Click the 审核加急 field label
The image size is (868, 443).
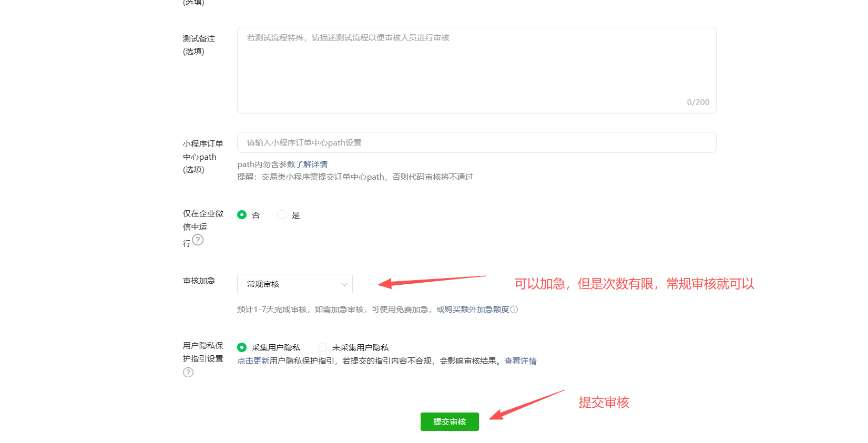pyautogui.click(x=199, y=281)
